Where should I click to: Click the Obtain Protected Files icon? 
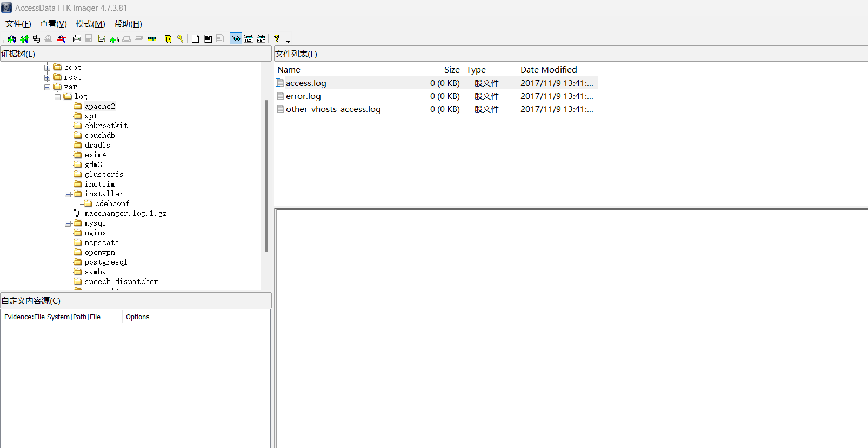click(168, 39)
